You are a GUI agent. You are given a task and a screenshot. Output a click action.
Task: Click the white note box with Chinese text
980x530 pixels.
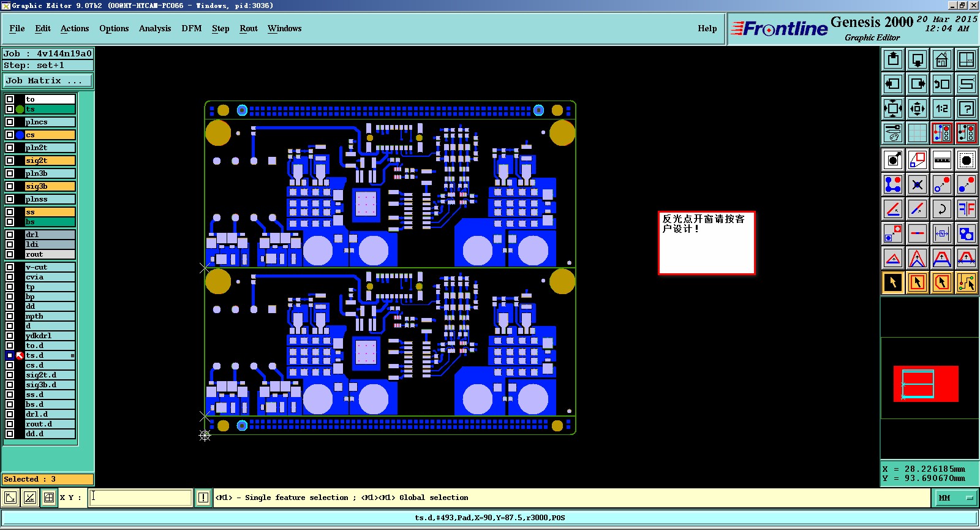pos(706,243)
